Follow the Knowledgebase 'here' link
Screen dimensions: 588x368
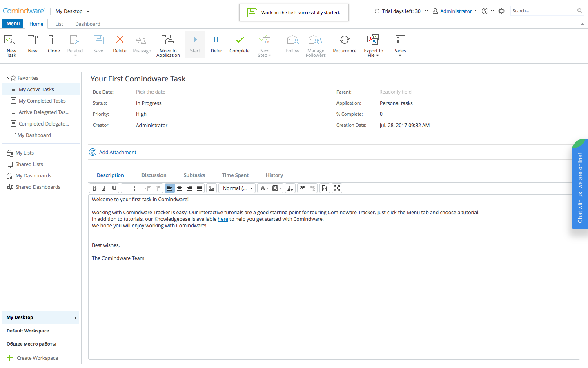coord(223,219)
